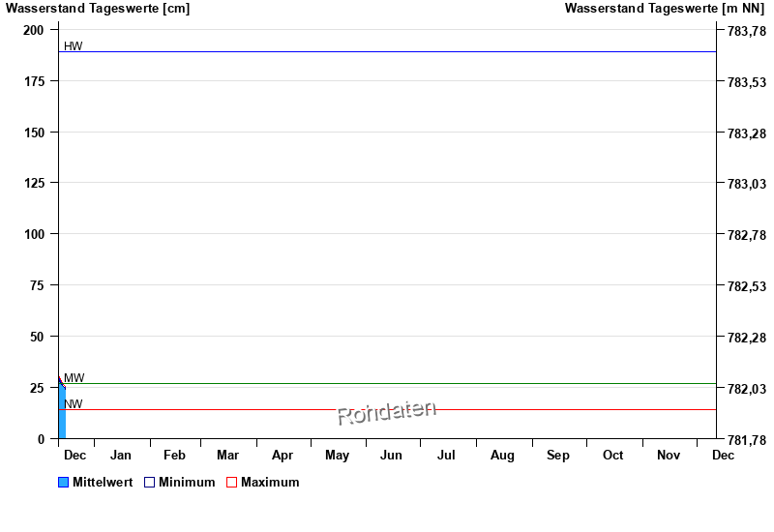Image resolution: width=774 pixels, height=532 pixels.
Task: Select the Nov month axis label
Action: click(x=669, y=455)
